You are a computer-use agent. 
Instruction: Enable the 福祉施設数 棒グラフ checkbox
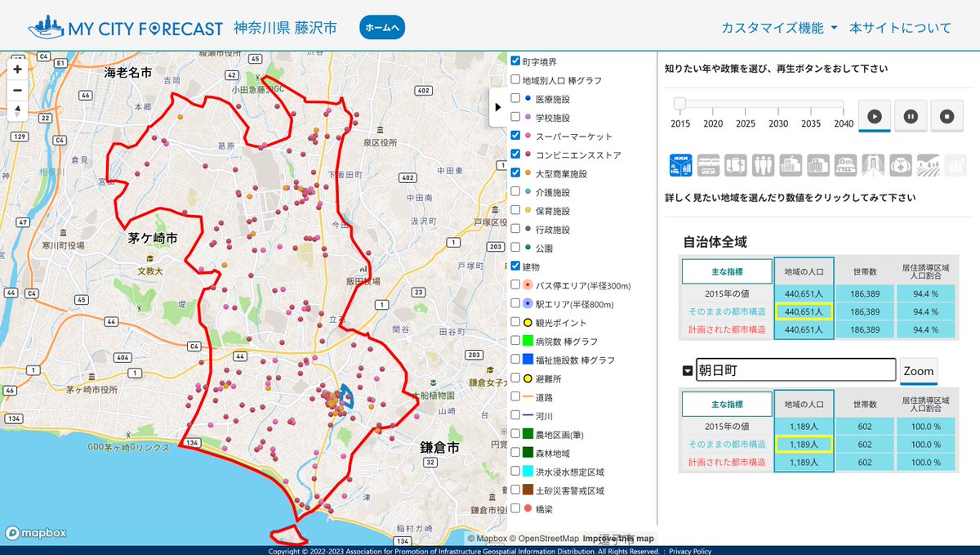pyautogui.click(x=515, y=360)
